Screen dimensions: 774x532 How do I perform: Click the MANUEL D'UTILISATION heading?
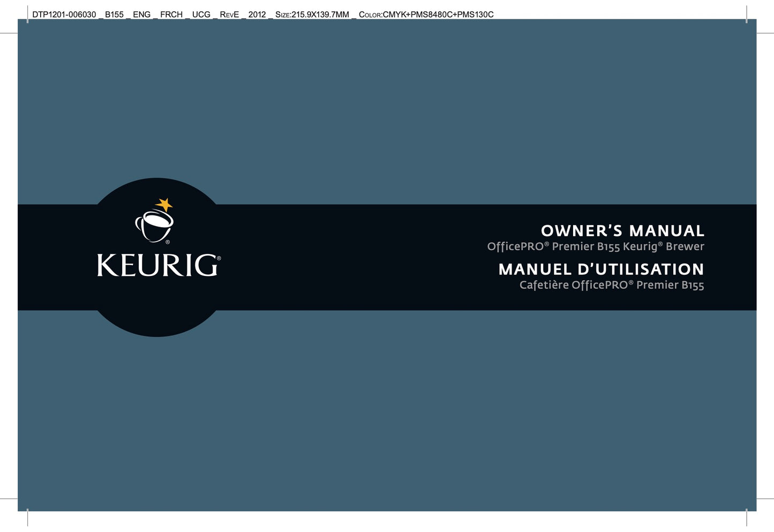pyautogui.click(x=601, y=269)
